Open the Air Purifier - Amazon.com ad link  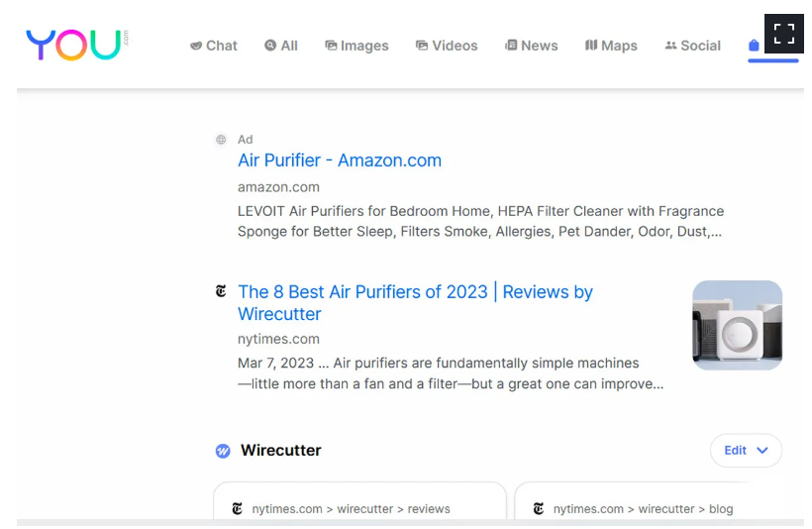pyautogui.click(x=340, y=160)
